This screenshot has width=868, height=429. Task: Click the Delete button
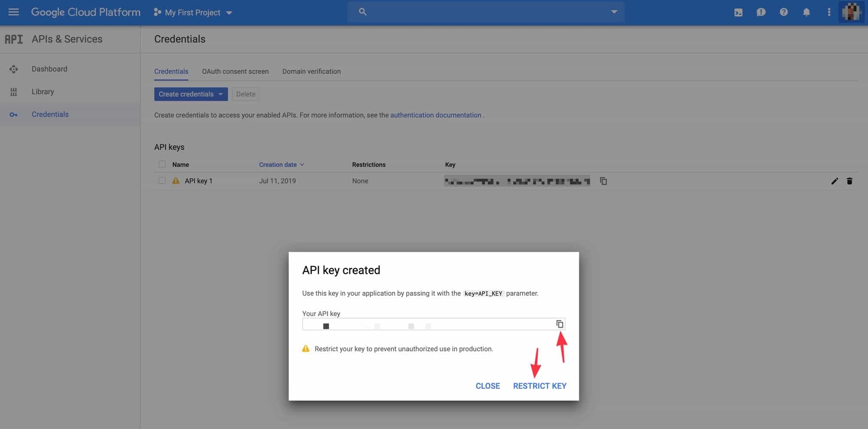pyautogui.click(x=246, y=94)
